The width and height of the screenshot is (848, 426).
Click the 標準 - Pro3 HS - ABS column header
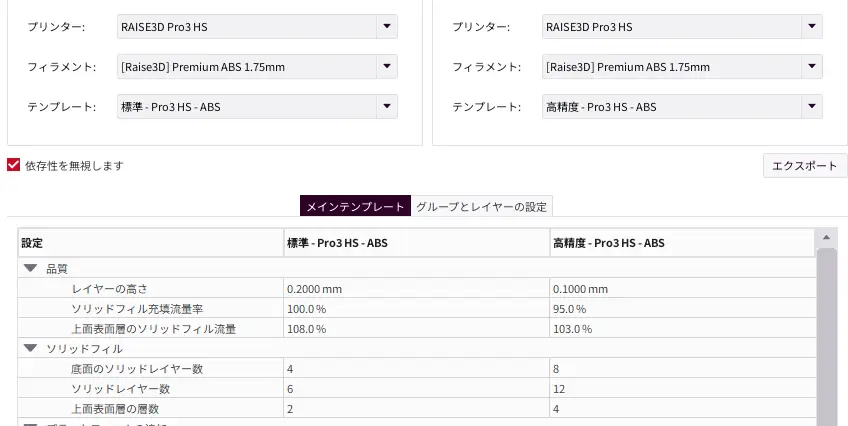tap(415, 243)
